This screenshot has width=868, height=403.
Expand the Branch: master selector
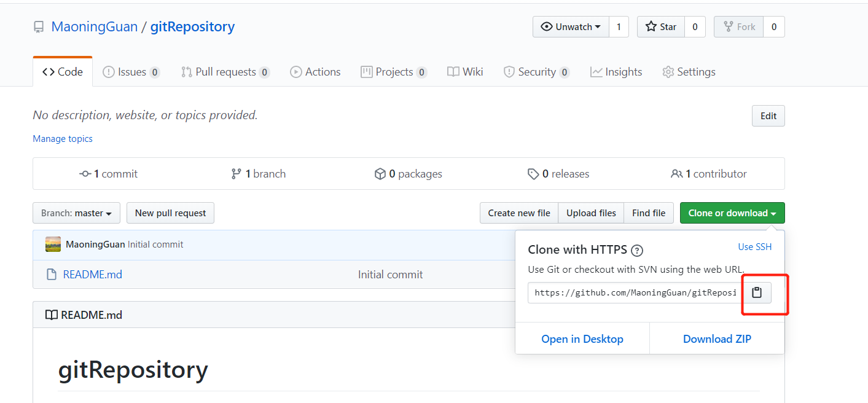pos(76,213)
